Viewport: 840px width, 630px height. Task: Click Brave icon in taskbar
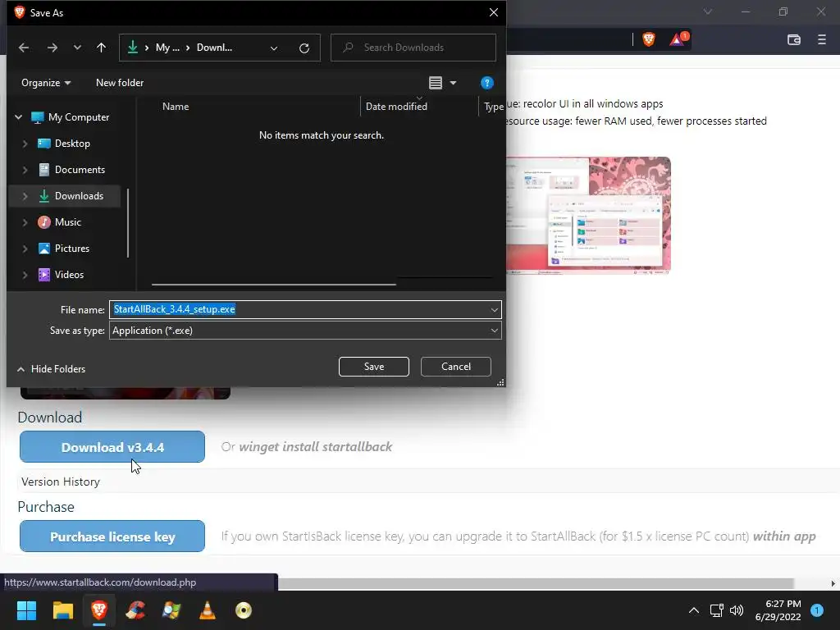[99, 610]
